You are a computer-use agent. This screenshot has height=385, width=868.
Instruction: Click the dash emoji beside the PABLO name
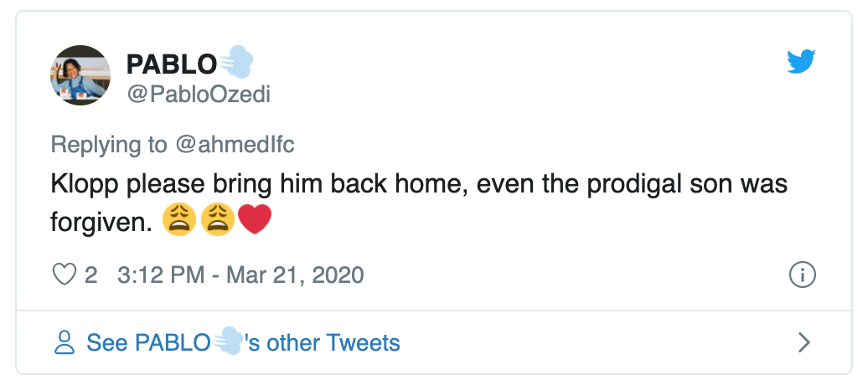tap(237, 64)
